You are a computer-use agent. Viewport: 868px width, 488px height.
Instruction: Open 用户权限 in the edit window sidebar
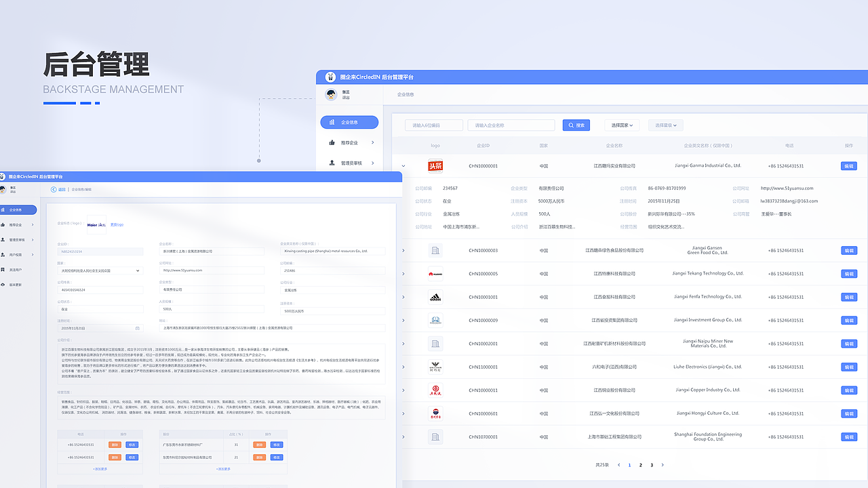click(x=16, y=255)
